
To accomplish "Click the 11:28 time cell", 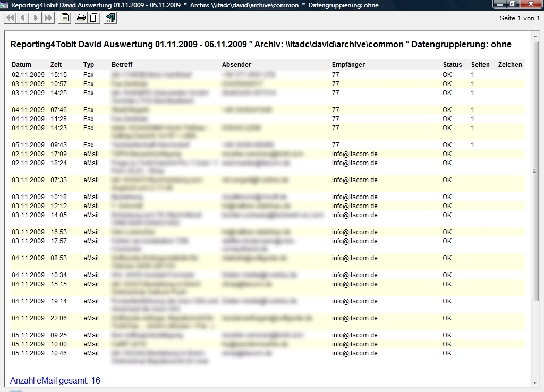I will [x=58, y=118].
